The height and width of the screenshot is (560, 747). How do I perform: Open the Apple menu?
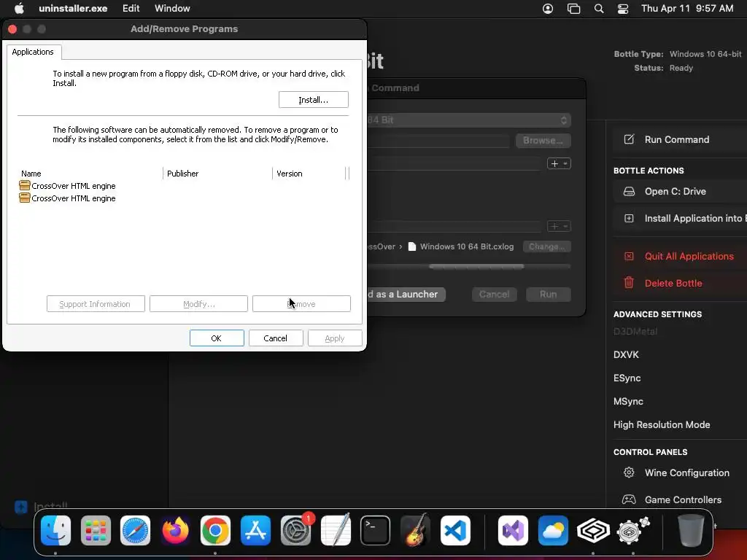click(x=19, y=8)
